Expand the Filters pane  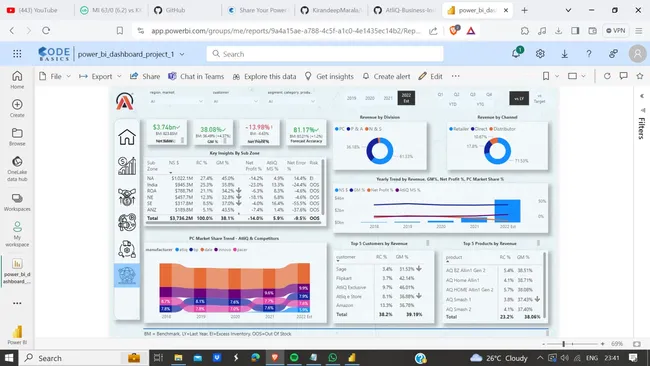[642, 96]
